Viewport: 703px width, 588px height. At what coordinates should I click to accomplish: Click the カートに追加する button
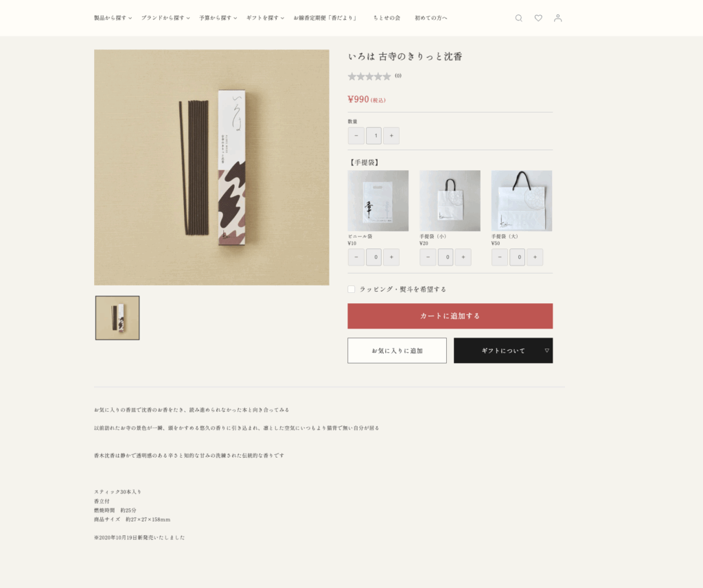pos(450,316)
